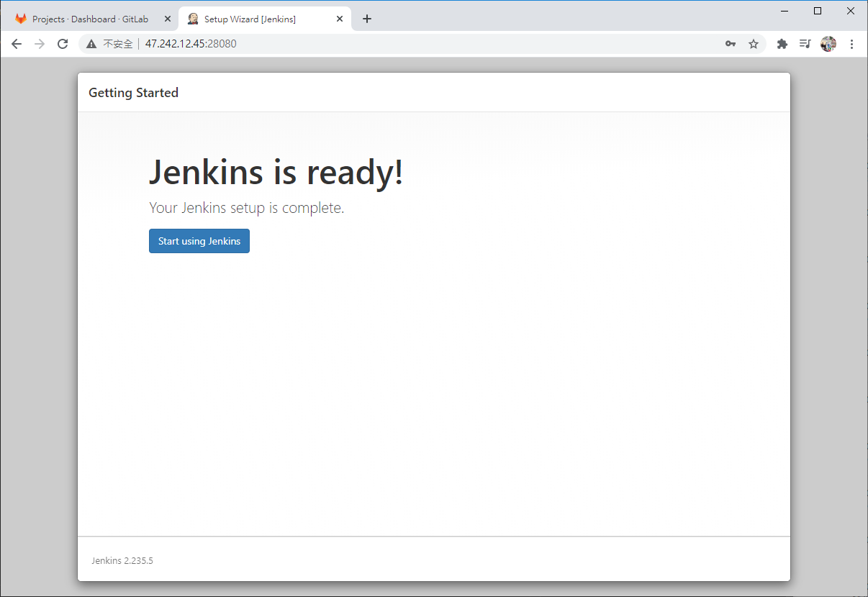Close the Chrome window

point(851,11)
